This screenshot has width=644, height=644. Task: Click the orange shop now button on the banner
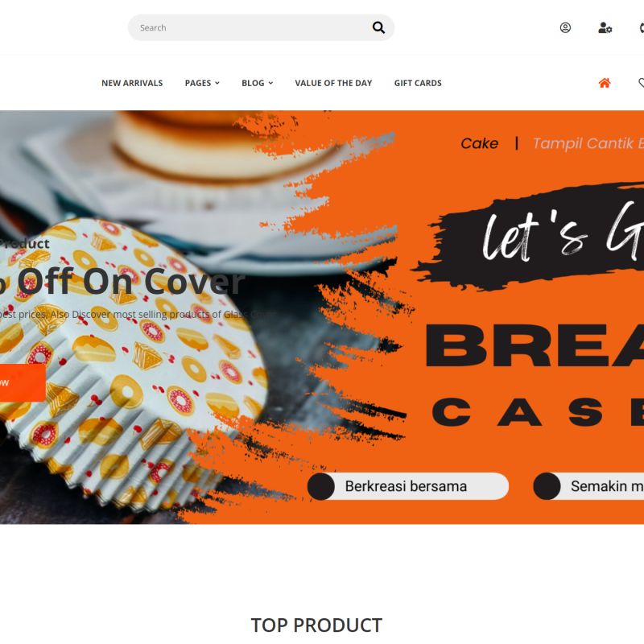23,383
